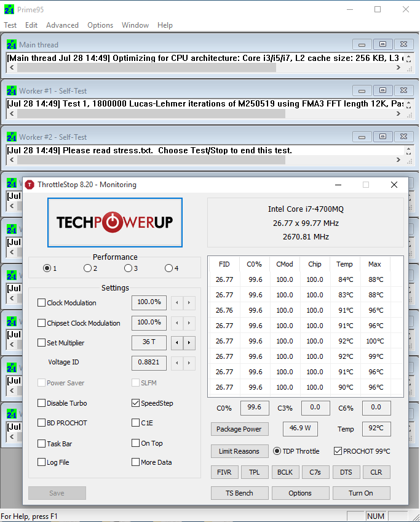
Task: Maximize the Worker #2 child window
Action: pyautogui.click(x=382, y=137)
